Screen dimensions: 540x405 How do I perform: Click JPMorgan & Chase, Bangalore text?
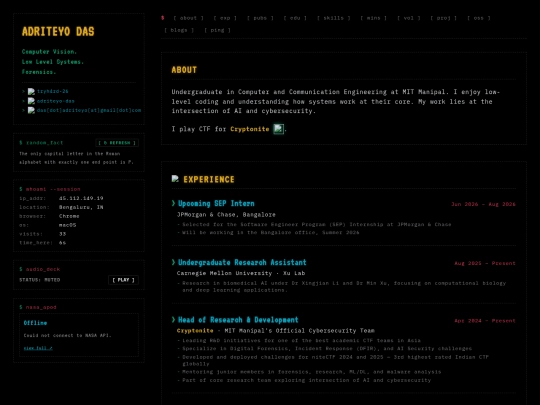pyautogui.click(x=226, y=215)
